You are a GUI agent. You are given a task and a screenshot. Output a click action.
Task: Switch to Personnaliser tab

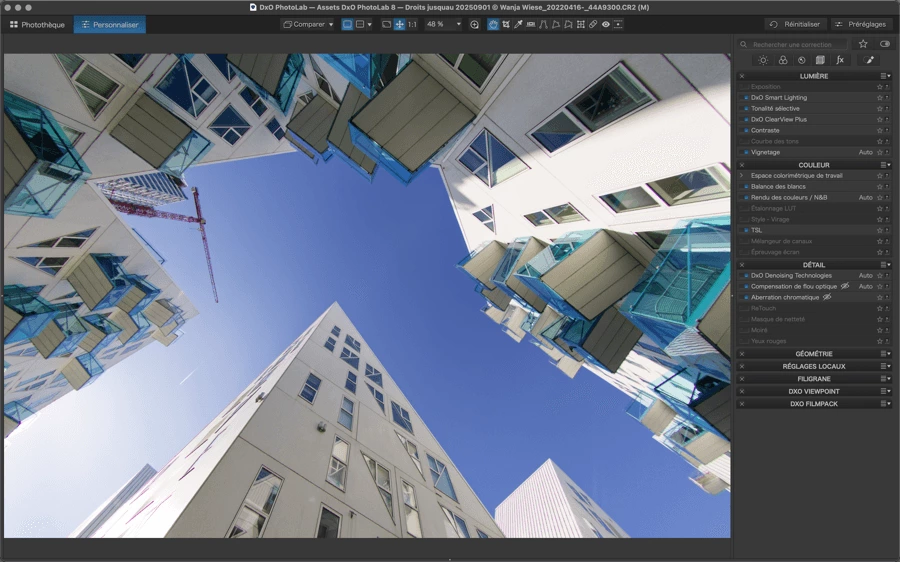point(110,25)
